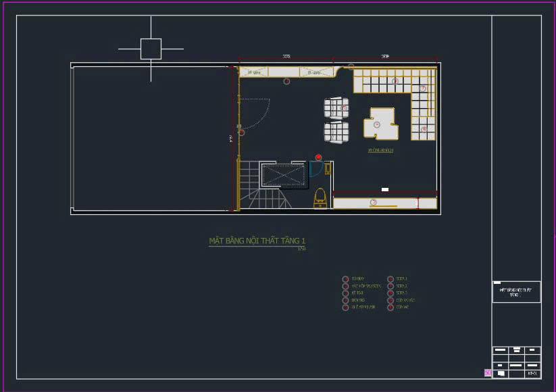Select the marker on the top wall behind the sofa

click(x=351, y=66)
